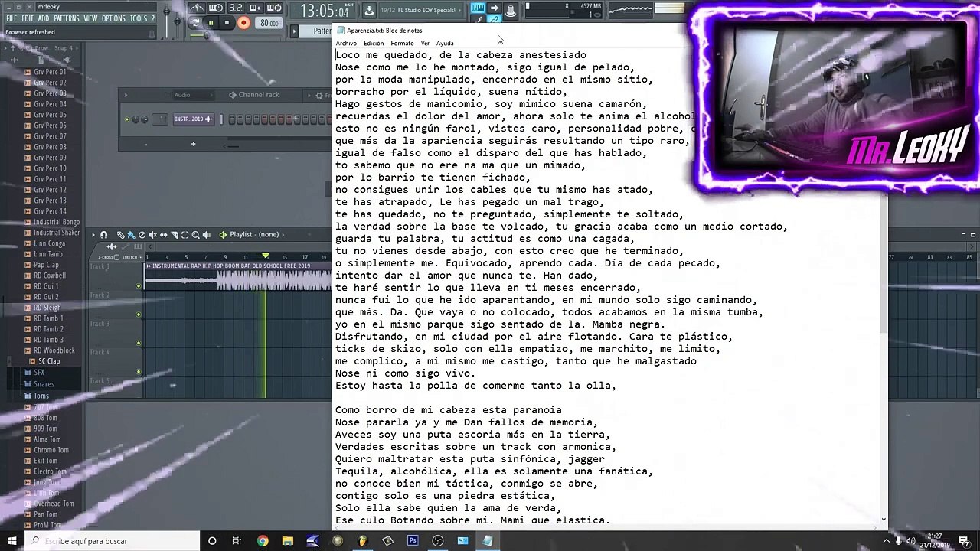The height and width of the screenshot is (551, 980).
Task: Open the FL Studio ADD menu
Action: tap(44, 18)
